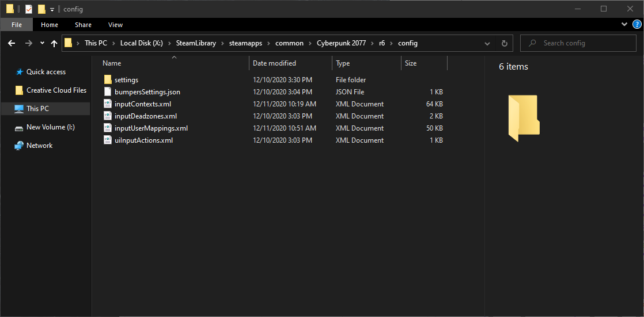Expand the ribbon with the chevron
This screenshot has width=644, height=317.
point(624,25)
